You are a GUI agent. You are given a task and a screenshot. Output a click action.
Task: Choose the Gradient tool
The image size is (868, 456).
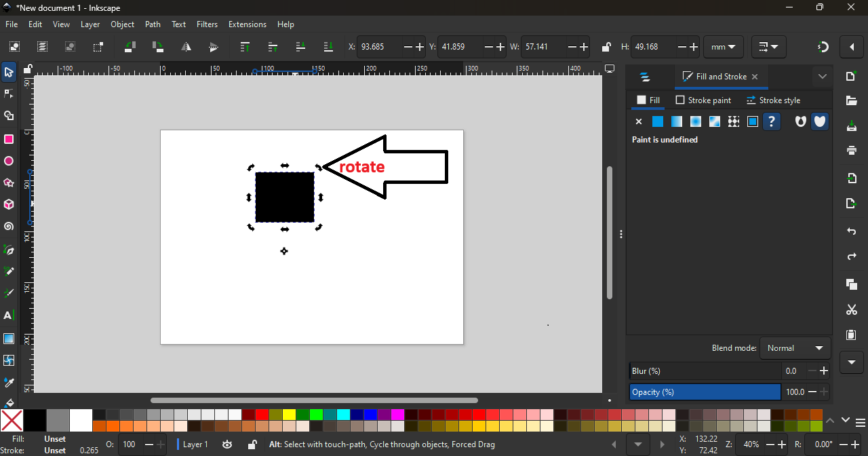[x=9, y=339]
